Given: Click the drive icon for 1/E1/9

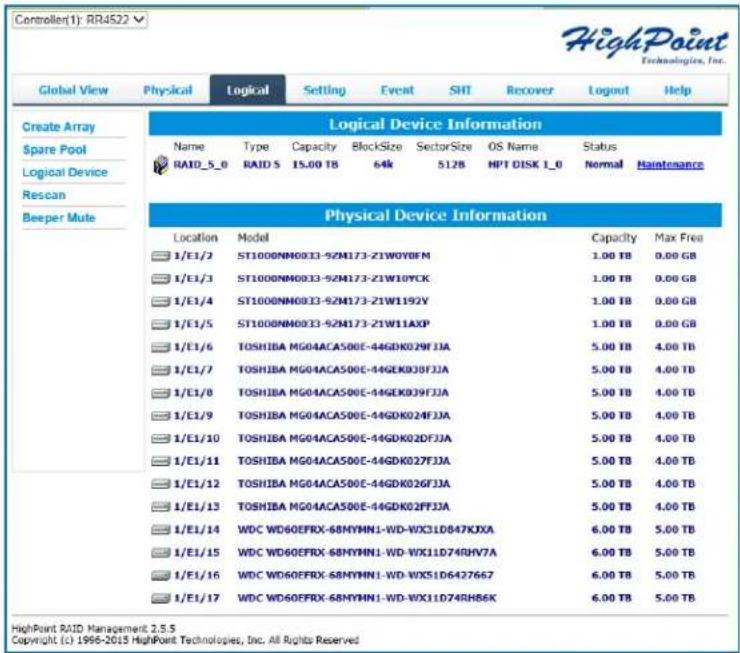Looking at the screenshot, I should tap(160, 416).
